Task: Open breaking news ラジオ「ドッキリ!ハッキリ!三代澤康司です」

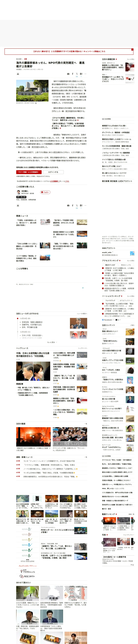Action: click(49, 461)
